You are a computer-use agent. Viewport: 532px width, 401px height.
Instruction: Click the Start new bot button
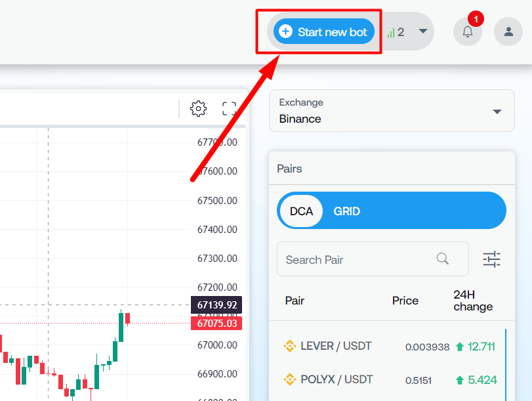(324, 32)
